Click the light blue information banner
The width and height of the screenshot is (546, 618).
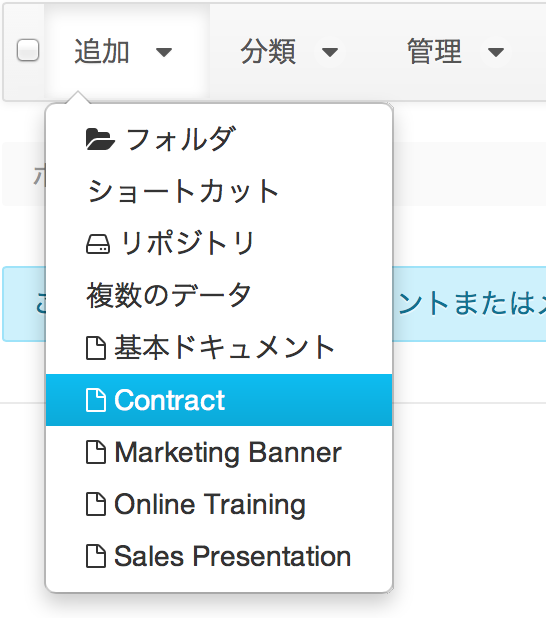[x=469, y=304]
